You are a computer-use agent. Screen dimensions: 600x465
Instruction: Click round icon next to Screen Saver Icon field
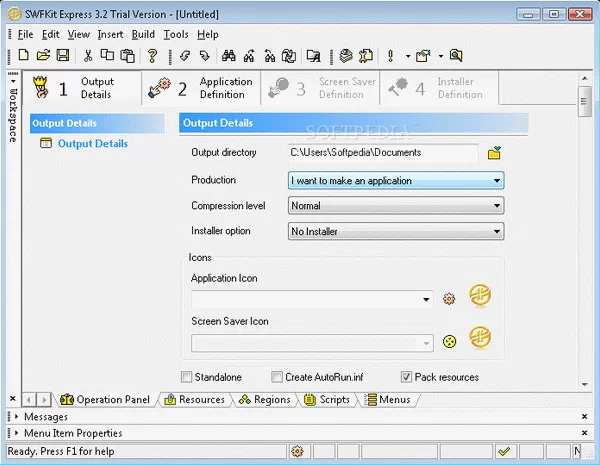pyautogui.click(x=450, y=341)
